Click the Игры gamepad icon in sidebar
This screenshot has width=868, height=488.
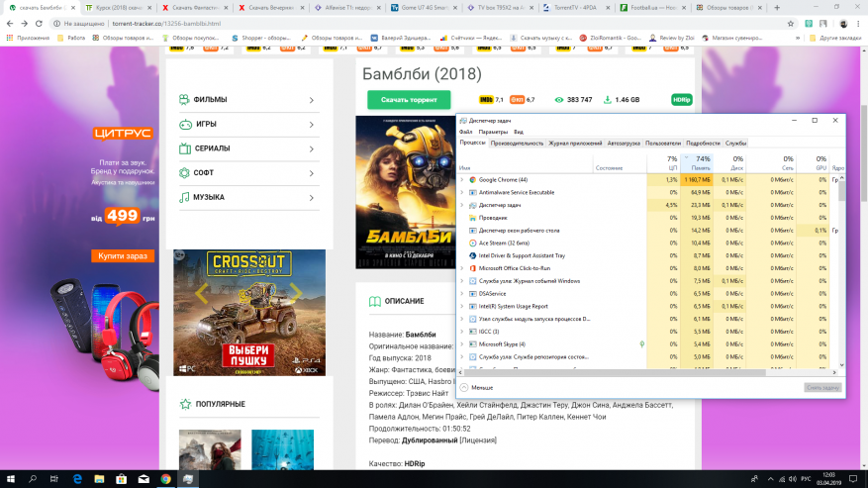184,125
